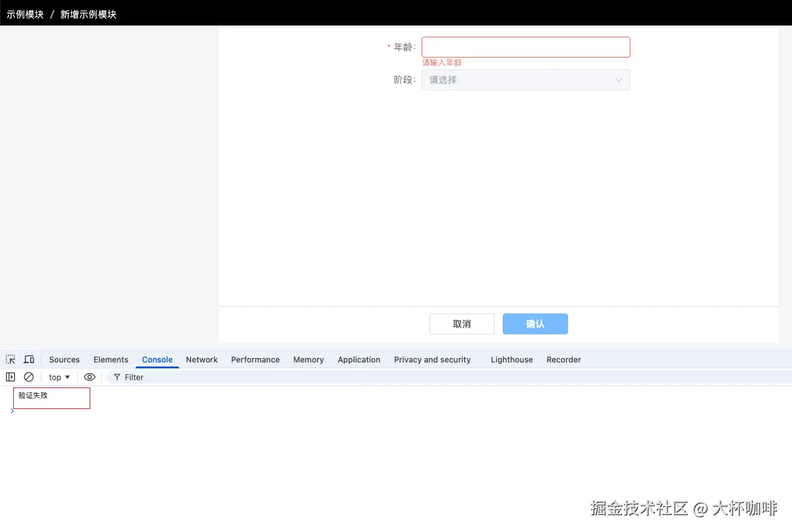Screen dimensions: 792x532
Task: Click the 阶段 field label
Action: tap(404, 80)
